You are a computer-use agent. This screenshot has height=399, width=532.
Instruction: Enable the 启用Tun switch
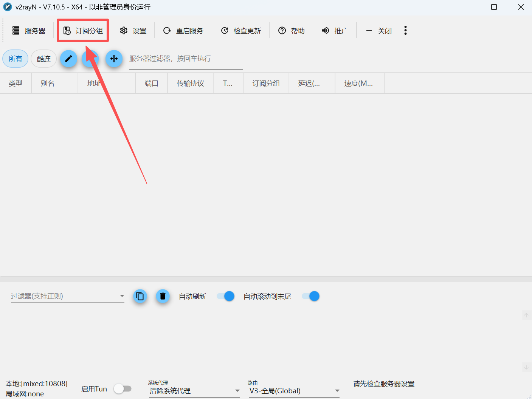pos(123,388)
